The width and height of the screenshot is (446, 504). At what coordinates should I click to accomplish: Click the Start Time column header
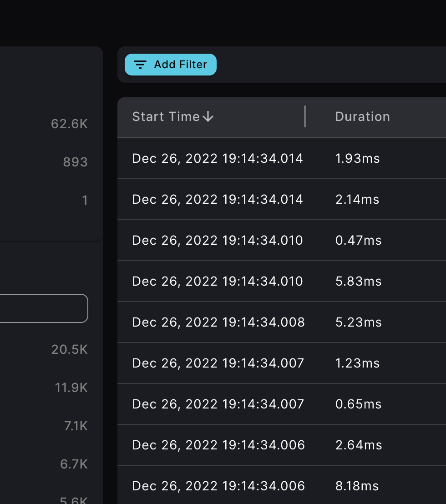[x=166, y=116]
